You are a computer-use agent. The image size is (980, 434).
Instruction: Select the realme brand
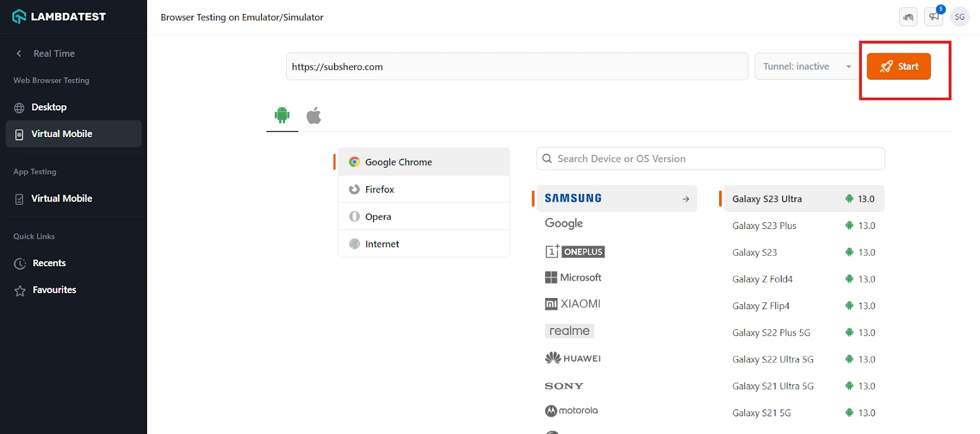pos(570,331)
